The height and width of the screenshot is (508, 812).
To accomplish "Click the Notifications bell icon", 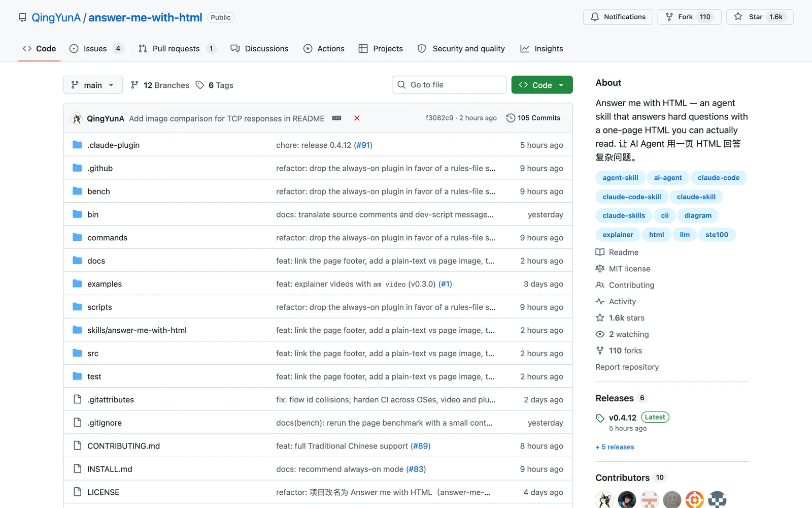I will (595, 17).
